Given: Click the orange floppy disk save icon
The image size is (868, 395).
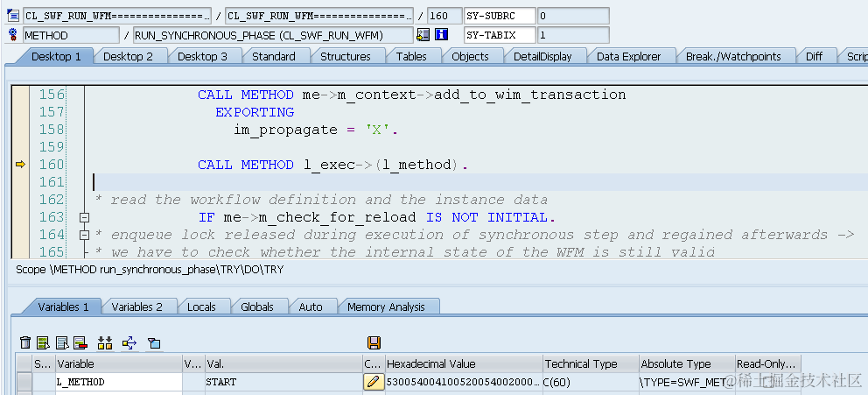Looking at the screenshot, I should coord(374,343).
